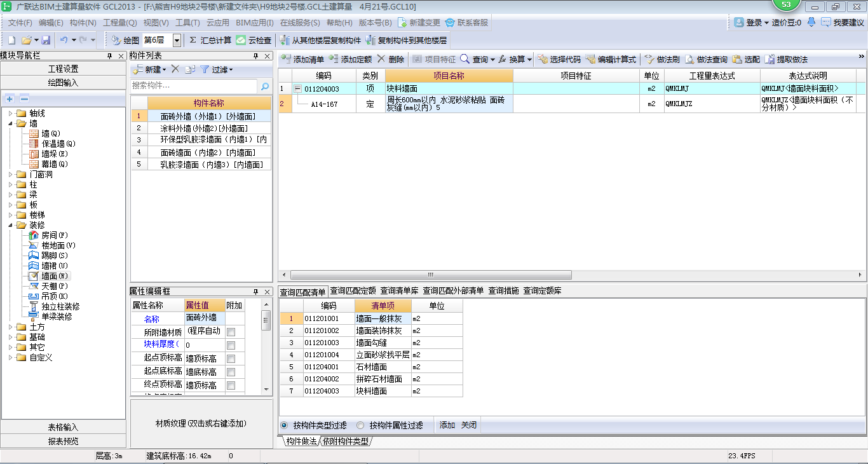This screenshot has height=464, width=868.
Task: Click 做法查询 tool
Action: pos(706,59)
